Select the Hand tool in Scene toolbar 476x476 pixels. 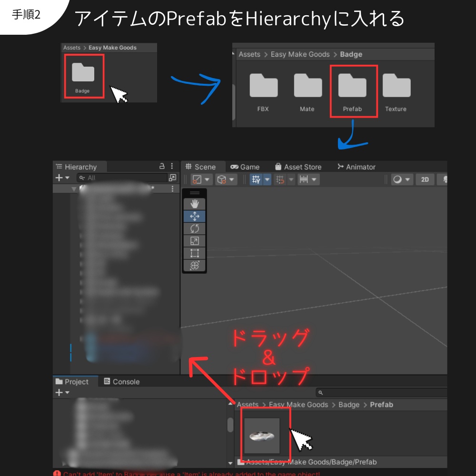195,203
